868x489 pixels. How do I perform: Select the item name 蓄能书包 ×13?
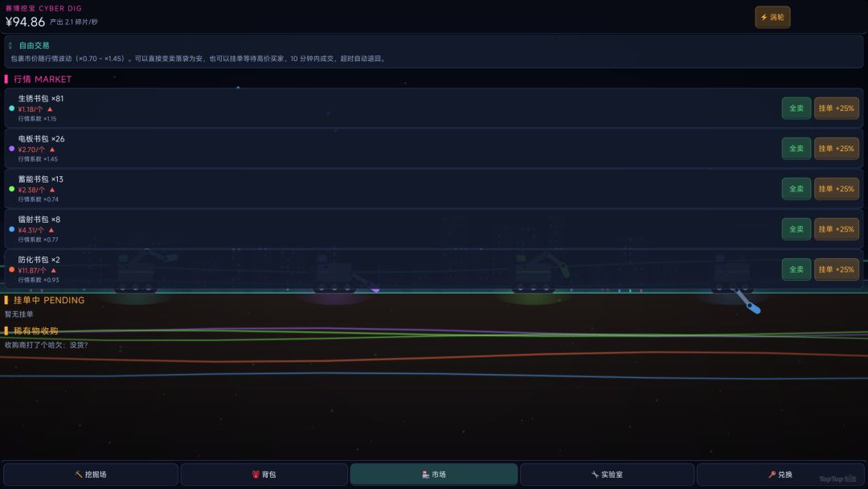tap(40, 179)
